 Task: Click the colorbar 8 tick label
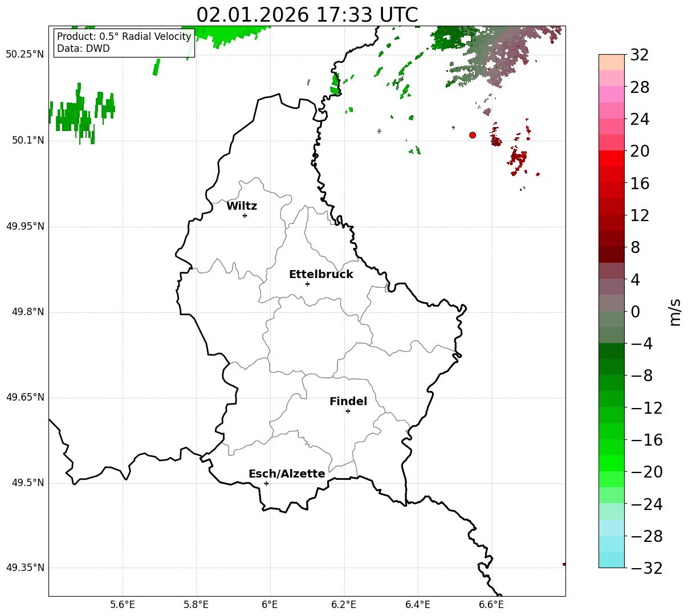[635, 248]
